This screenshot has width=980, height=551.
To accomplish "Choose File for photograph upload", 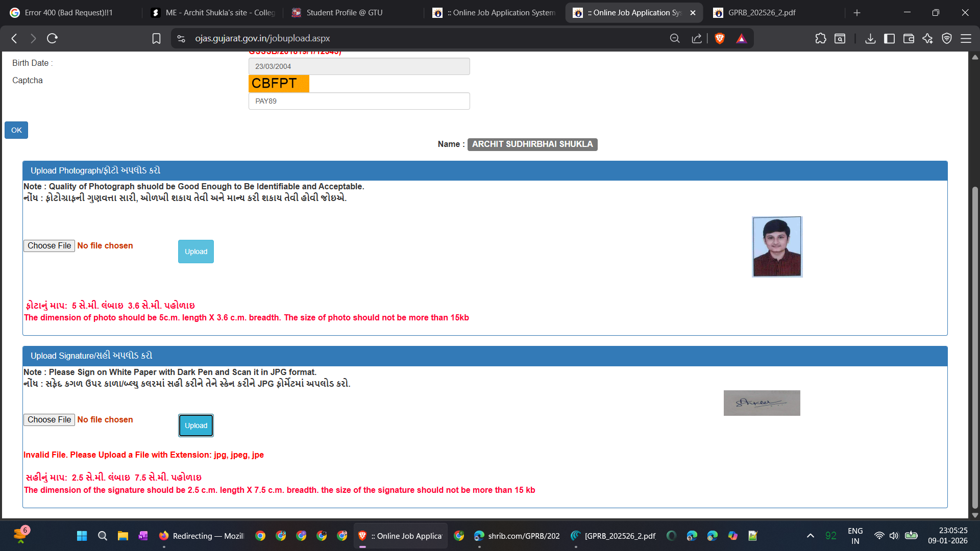I will (50, 246).
